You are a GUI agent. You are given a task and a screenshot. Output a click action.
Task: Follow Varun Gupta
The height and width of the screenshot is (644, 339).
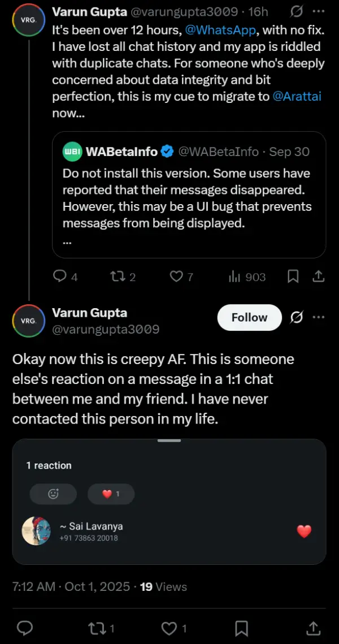tap(249, 317)
